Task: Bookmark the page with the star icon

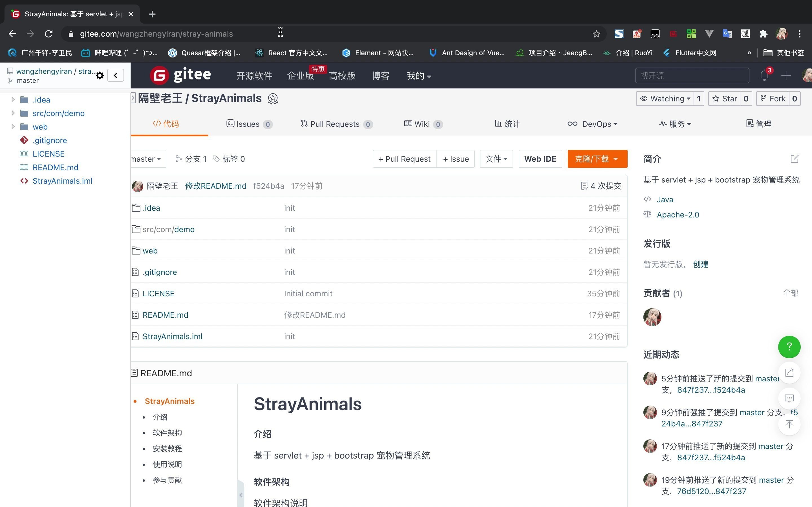Action: pos(596,34)
